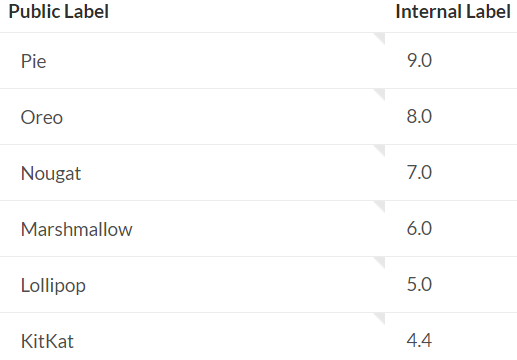The image size is (517, 360).
Task: Click the 9.0 internal label value
Action: 419,61
